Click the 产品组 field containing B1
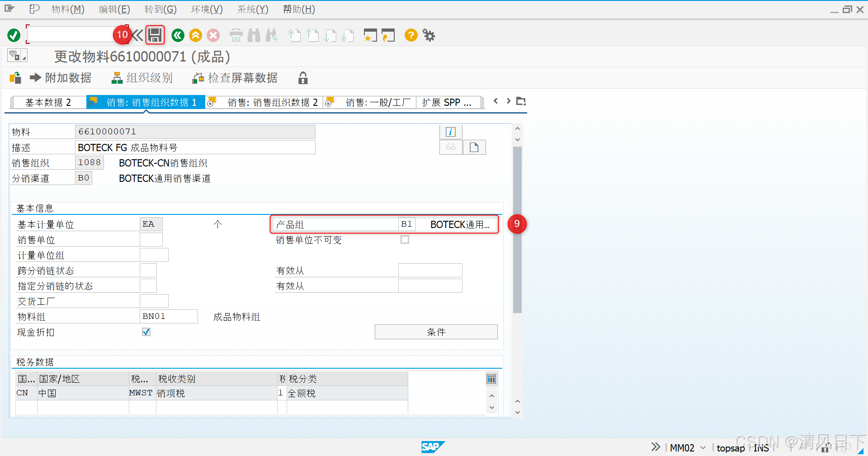 pos(406,224)
